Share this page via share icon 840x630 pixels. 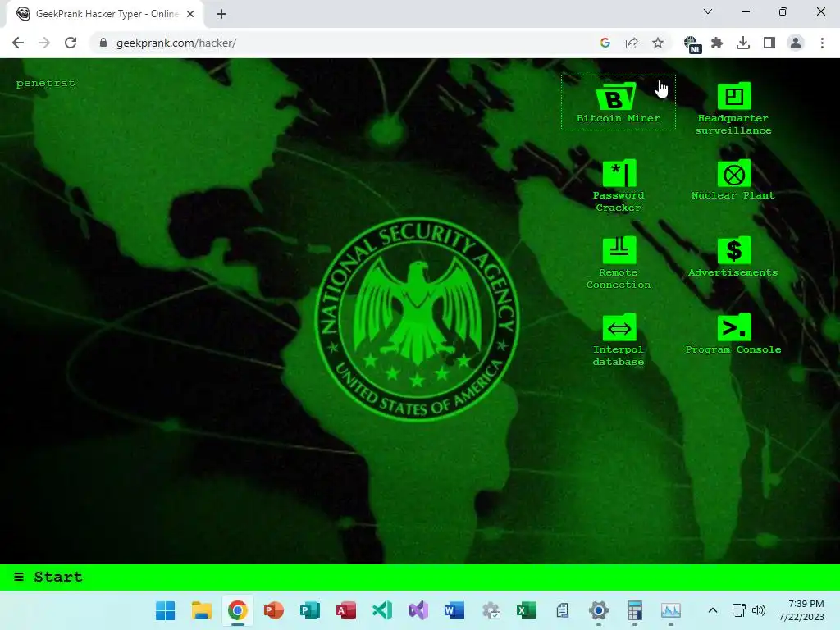[x=632, y=43]
